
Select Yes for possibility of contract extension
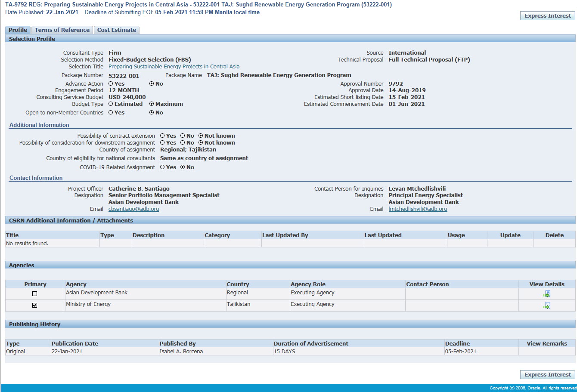click(162, 136)
